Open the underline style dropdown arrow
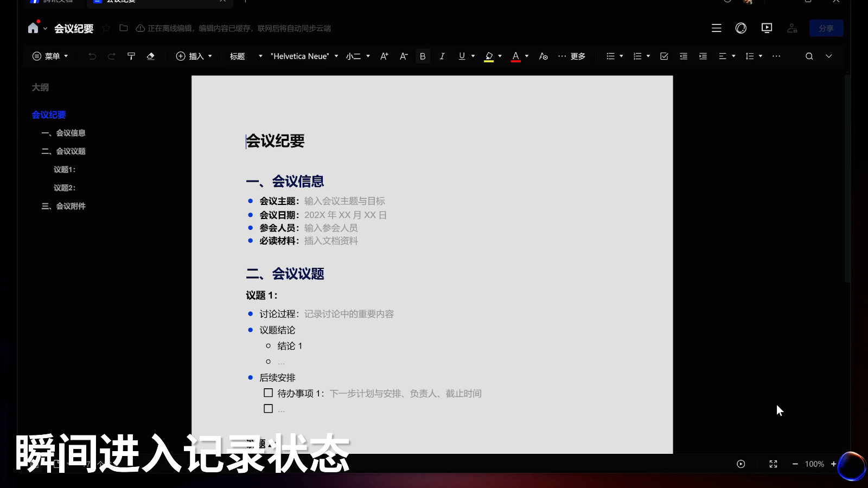 473,56
